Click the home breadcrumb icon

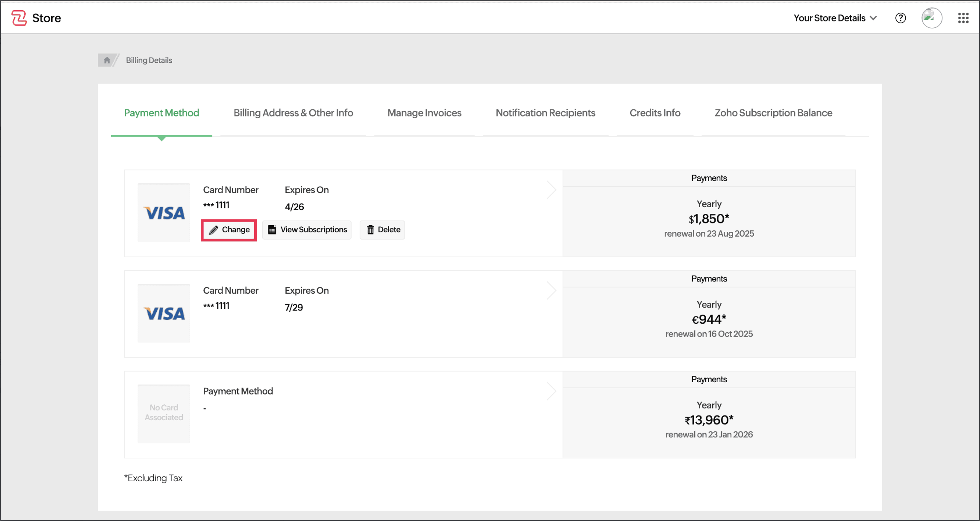click(x=107, y=60)
